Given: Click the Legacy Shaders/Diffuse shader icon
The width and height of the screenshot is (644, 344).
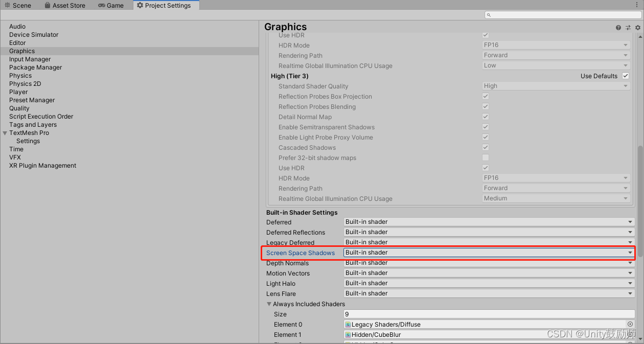Looking at the screenshot, I should [x=348, y=325].
